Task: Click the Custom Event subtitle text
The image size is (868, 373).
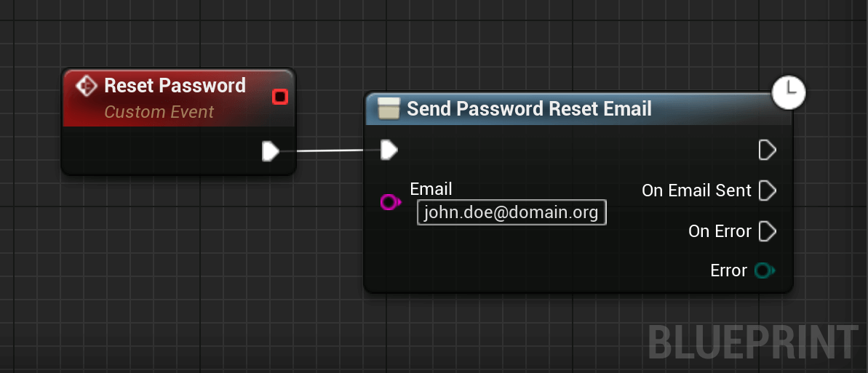Action: [x=159, y=112]
